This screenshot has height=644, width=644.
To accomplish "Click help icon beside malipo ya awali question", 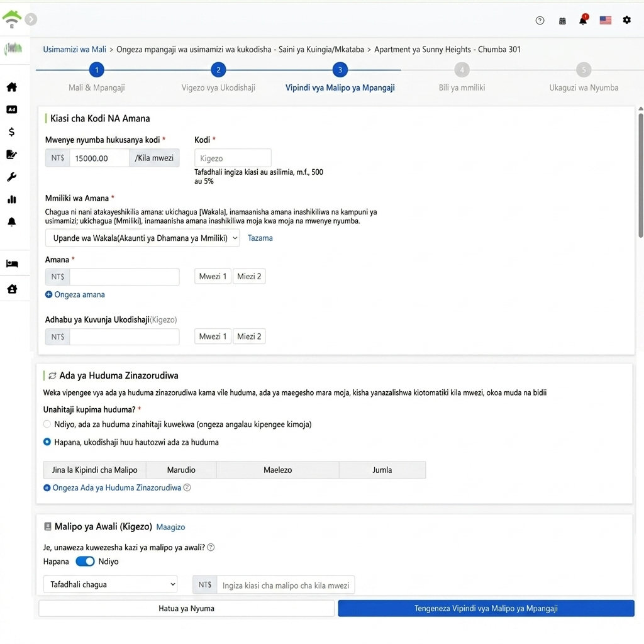I will (211, 548).
